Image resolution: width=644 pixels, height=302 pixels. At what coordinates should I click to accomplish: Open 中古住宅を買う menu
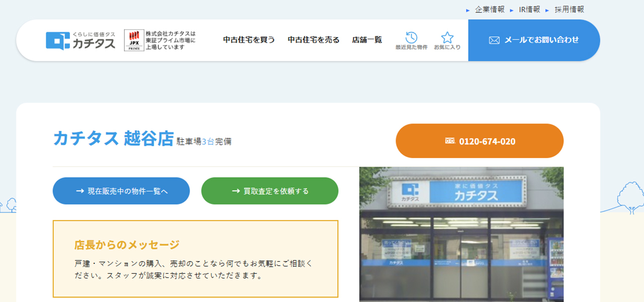(249, 40)
